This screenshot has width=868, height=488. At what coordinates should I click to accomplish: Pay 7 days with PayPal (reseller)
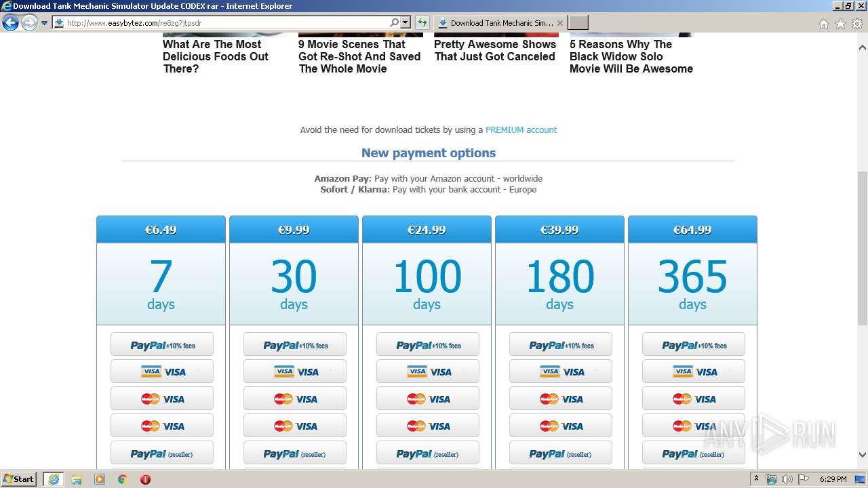tap(162, 453)
